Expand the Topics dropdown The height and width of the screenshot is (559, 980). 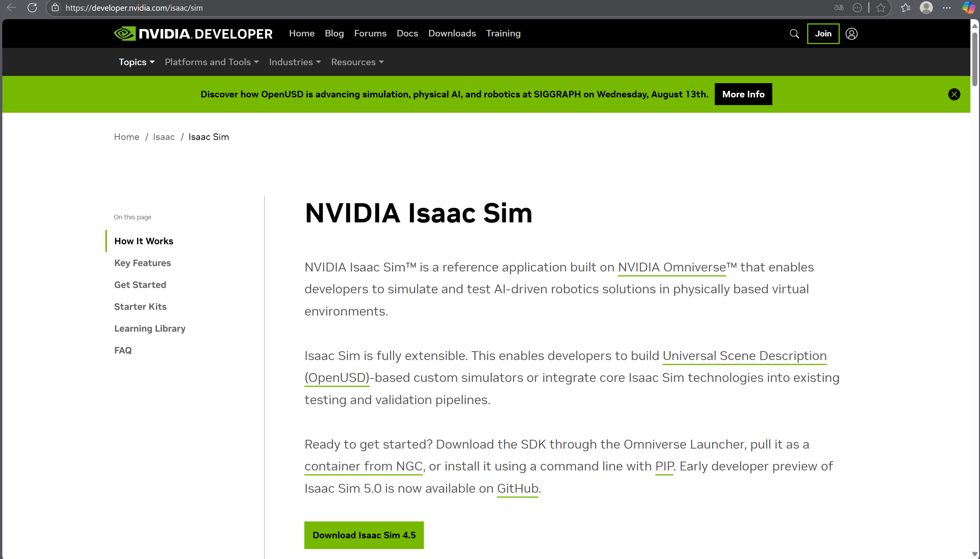(136, 62)
